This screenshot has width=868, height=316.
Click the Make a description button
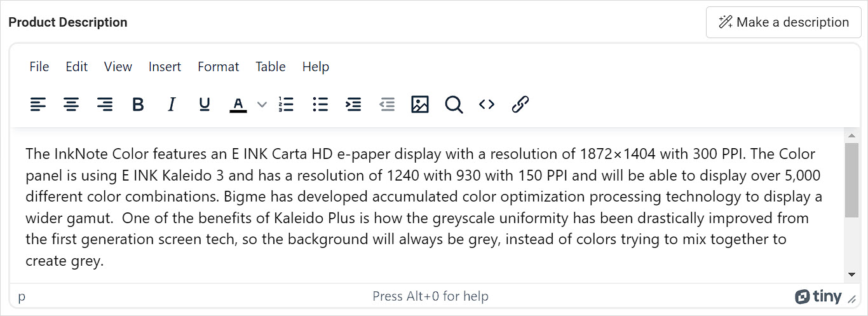[783, 22]
